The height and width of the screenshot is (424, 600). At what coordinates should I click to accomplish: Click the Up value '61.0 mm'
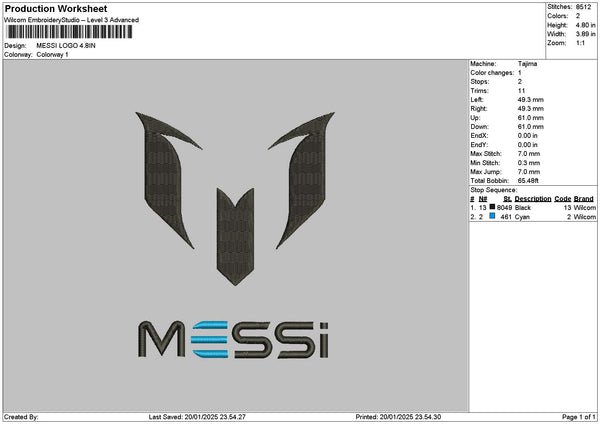(530, 118)
